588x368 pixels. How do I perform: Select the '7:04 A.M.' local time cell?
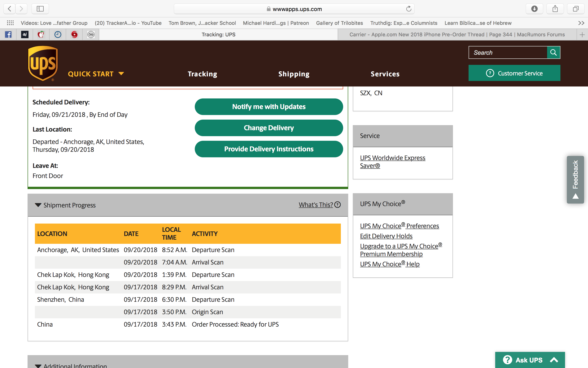tap(175, 262)
